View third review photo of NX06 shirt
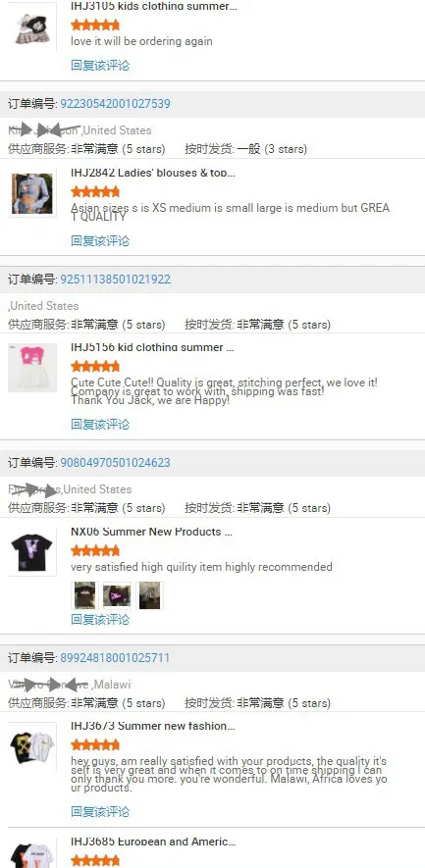This screenshot has width=425, height=868. [149, 595]
